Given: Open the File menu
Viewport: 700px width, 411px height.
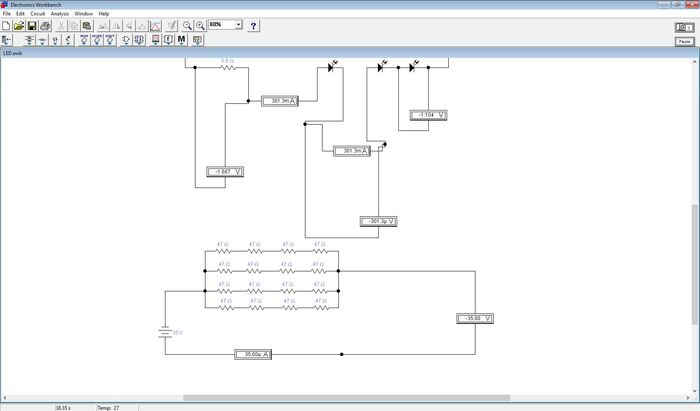Looking at the screenshot, I should pyautogui.click(x=7, y=13).
